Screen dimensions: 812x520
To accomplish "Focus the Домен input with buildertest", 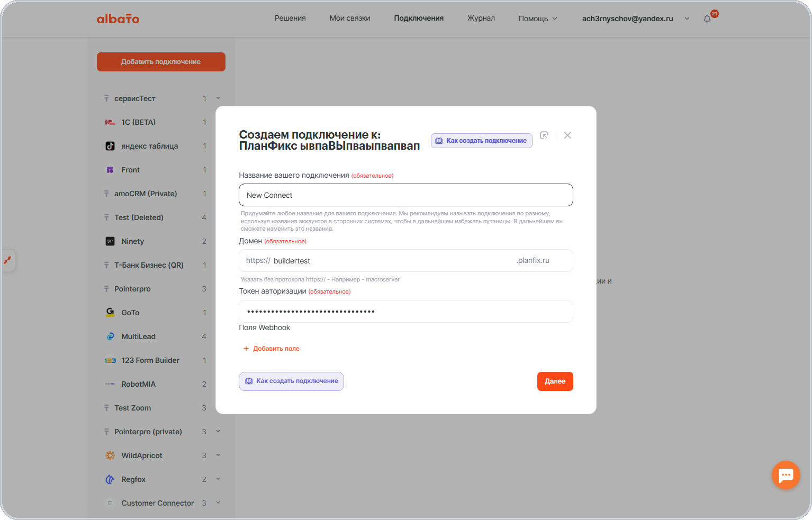I will click(406, 261).
